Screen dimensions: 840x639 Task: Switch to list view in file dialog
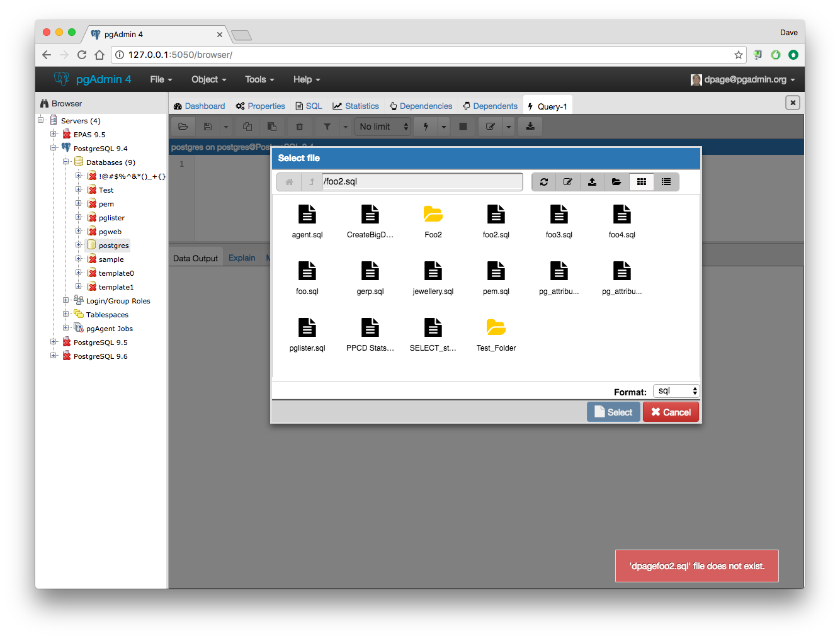[x=666, y=182]
